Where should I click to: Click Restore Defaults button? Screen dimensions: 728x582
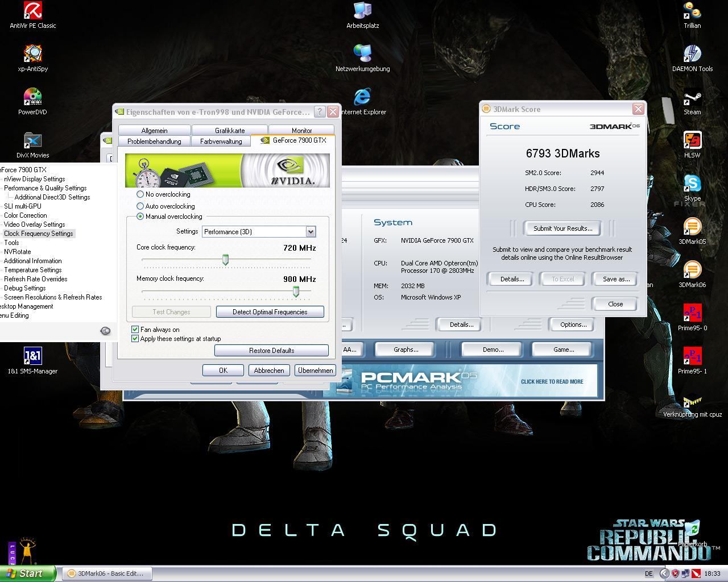pos(271,351)
